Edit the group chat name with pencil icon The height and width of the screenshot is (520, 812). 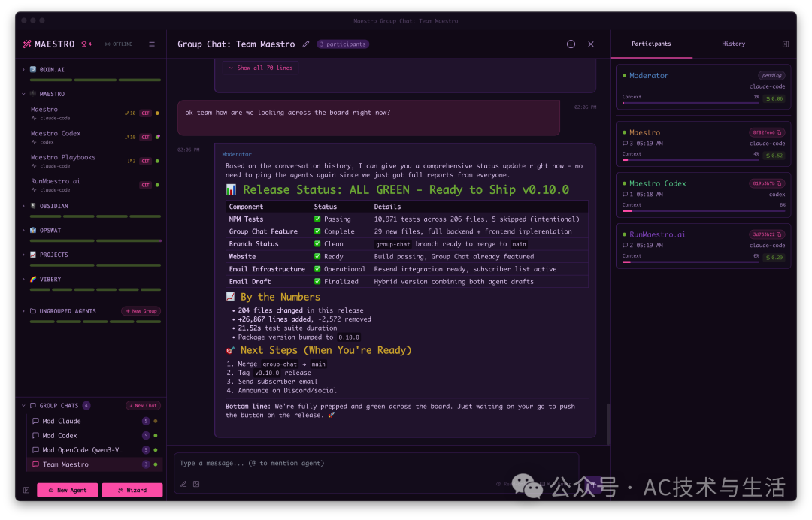(306, 44)
